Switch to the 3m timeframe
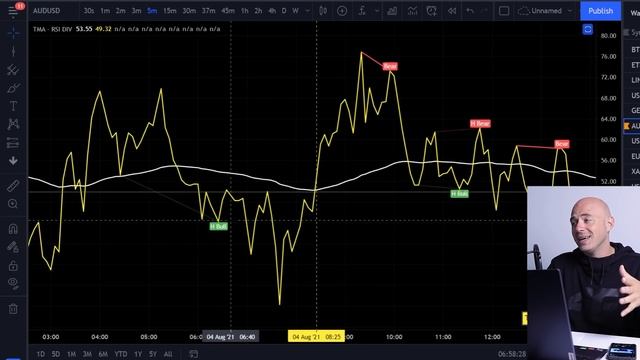The width and height of the screenshot is (640, 360). point(136,11)
